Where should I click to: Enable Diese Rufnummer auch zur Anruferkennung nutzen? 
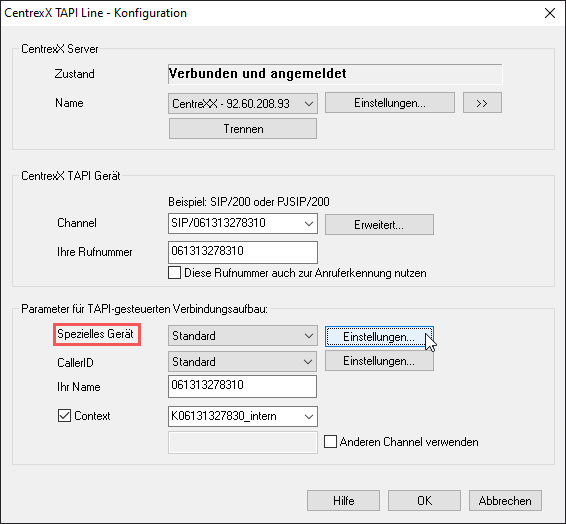tap(174, 273)
